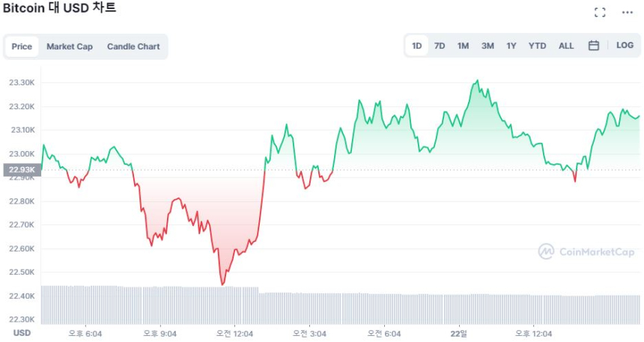Click the 22일 date marker on axis

[x=459, y=333]
